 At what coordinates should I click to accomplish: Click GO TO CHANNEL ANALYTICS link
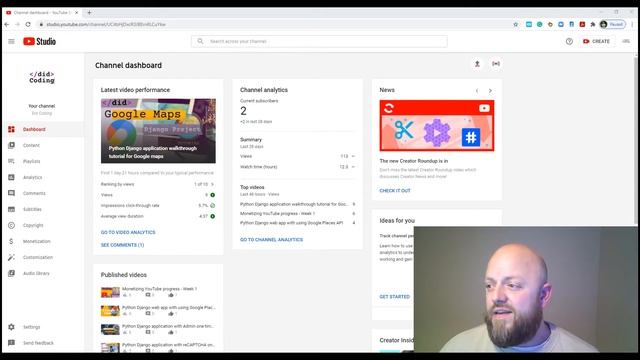(271, 240)
